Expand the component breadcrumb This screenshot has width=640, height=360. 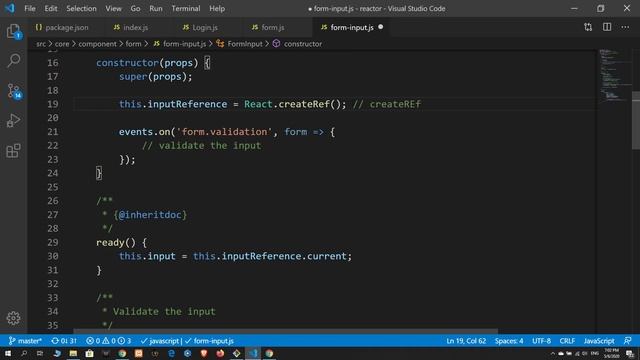(x=97, y=44)
